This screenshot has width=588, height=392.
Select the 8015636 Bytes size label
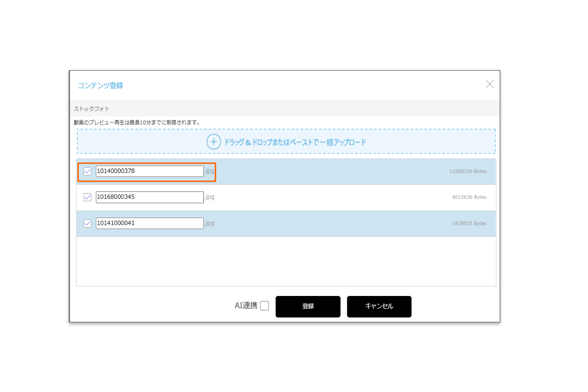tap(469, 197)
